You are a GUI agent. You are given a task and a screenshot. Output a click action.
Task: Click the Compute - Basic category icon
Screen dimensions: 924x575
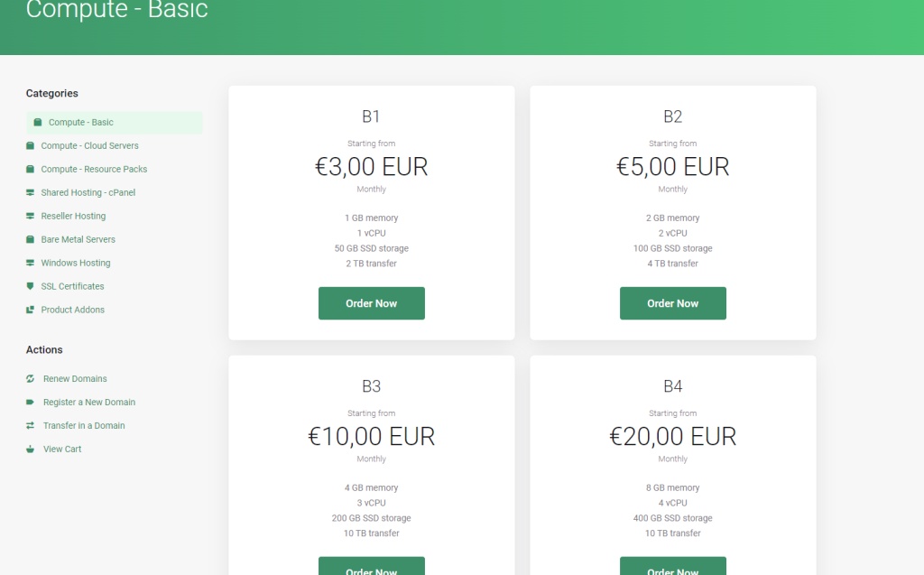pyautogui.click(x=38, y=122)
